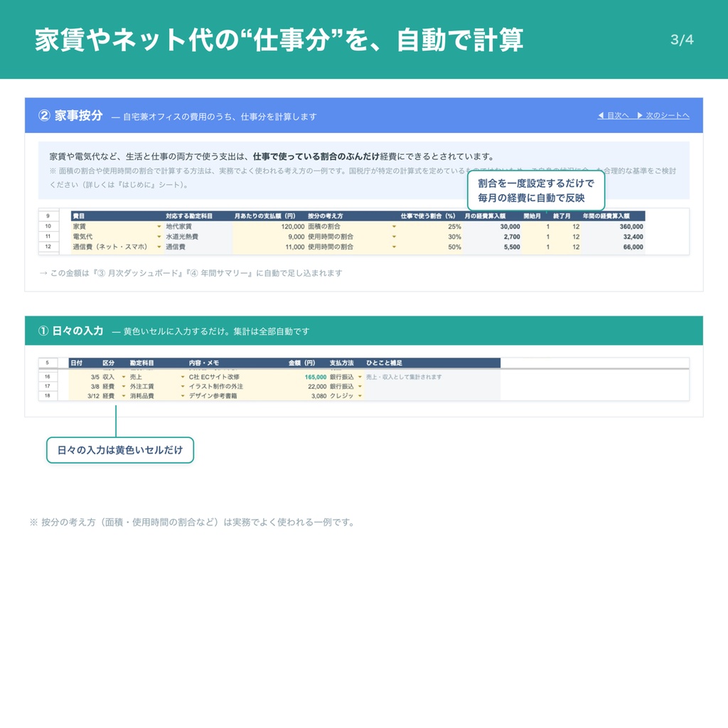
Task: Open 勘定科目 dropdown next to 消耗品費
Action: pyautogui.click(x=183, y=396)
